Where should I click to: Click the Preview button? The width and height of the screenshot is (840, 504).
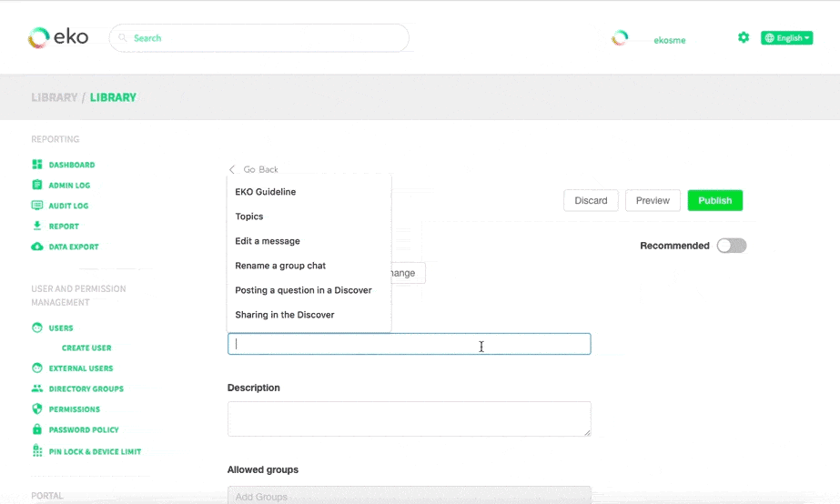653,200
